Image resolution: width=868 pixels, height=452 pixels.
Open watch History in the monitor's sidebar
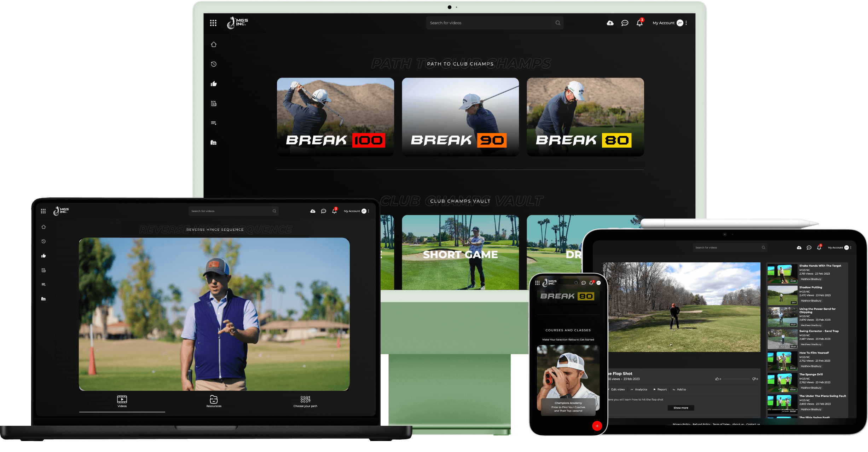(214, 64)
